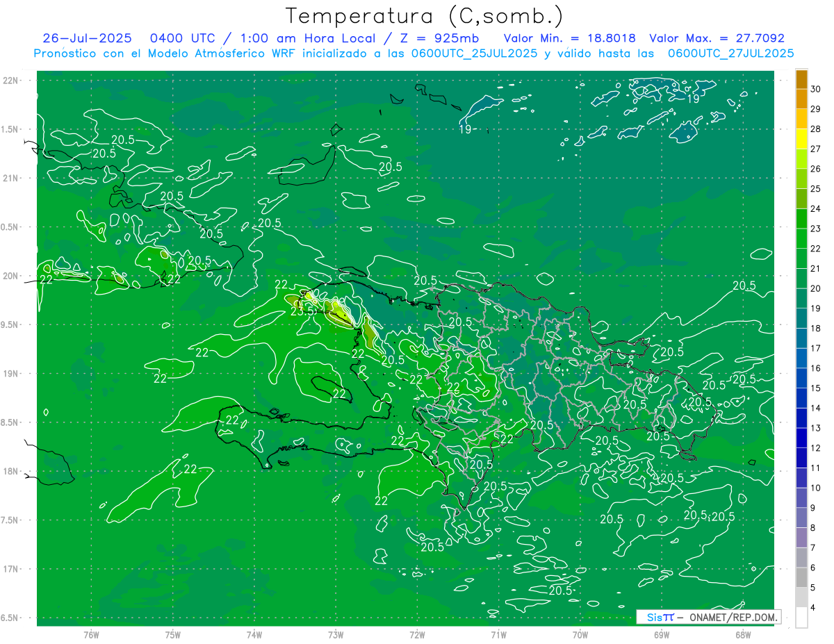Click the initialization time "0600UTC_25JUL2025"
The image size is (834, 644).
(x=475, y=53)
